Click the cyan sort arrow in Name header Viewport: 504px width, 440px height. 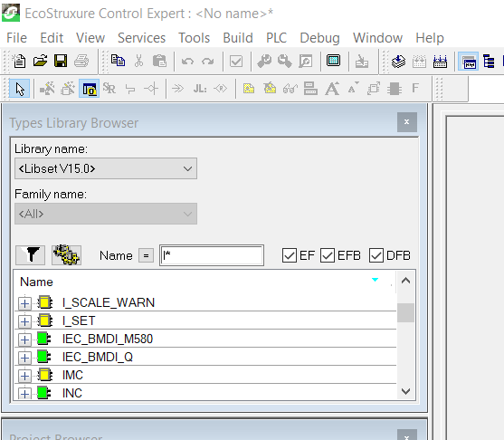pyautogui.click(x=375, y=280)
